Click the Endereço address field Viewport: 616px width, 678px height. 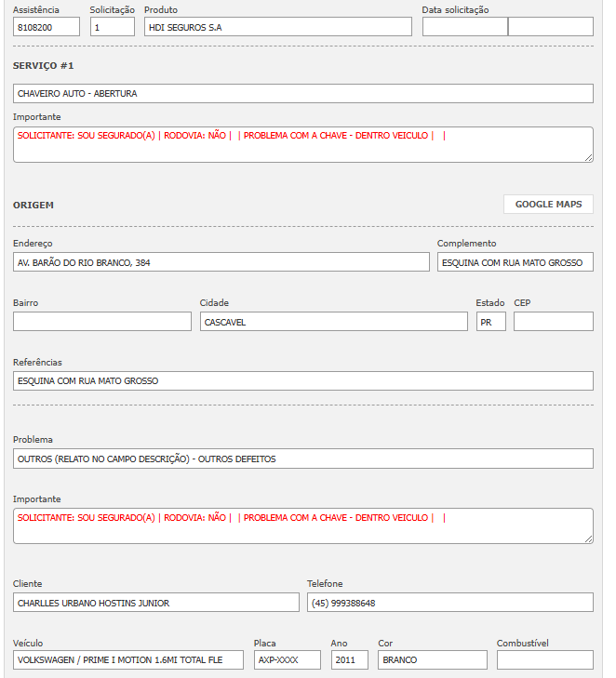(x=221, y=263)
